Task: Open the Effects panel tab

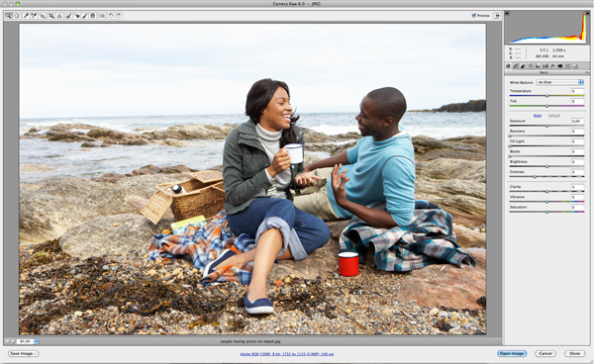Action: (552, 66)
